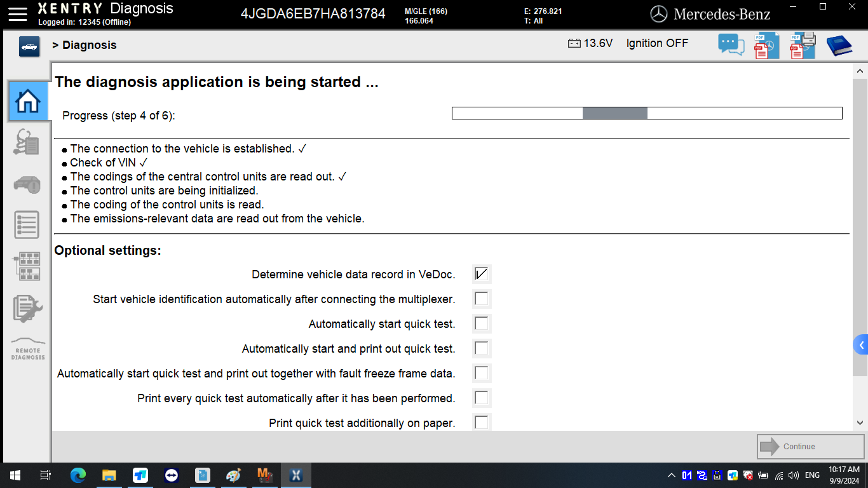Enable Automatically start quick test checkbox
The image size is (868, 488).
click(x=482, y=323)
